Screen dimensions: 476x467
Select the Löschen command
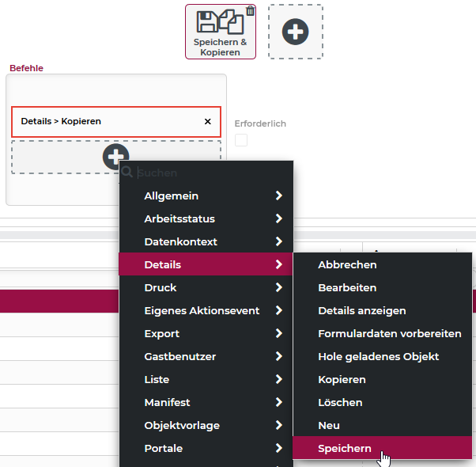click(340, 402)
